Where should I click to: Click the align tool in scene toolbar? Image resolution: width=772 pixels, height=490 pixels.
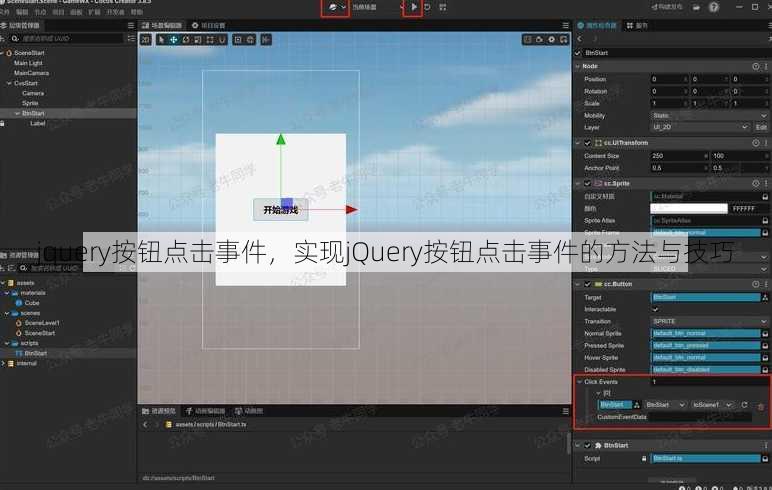(266, 39)
